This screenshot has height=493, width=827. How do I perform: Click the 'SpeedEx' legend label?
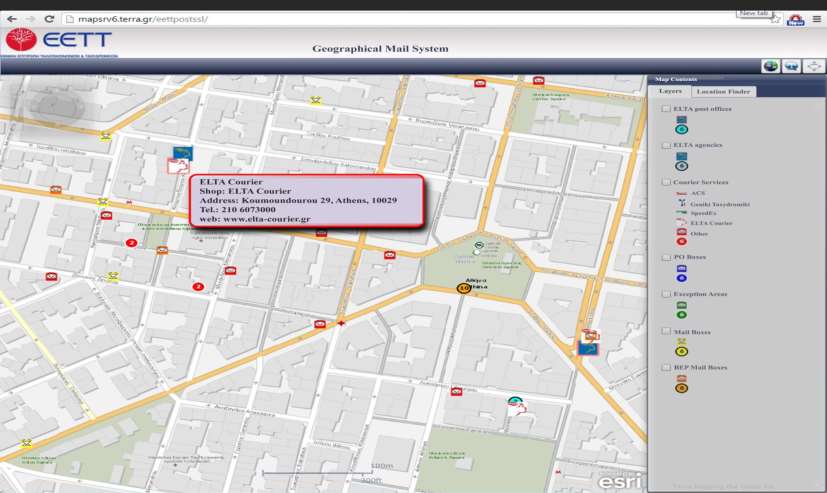703,214
